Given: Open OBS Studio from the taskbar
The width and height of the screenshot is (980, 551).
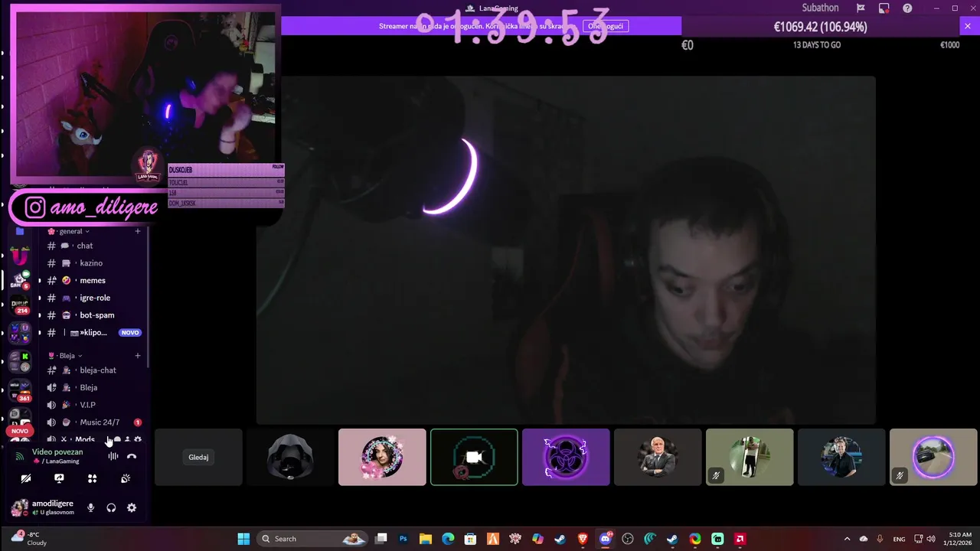Looking at the screenshot, I should point(628,539).
